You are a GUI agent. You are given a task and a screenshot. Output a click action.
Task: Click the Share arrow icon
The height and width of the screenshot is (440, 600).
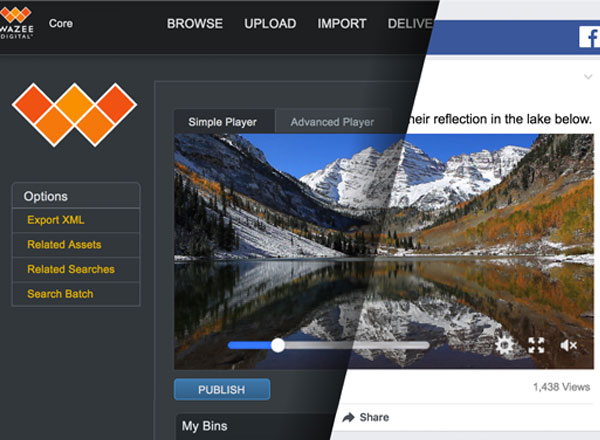tap(349, 417)
